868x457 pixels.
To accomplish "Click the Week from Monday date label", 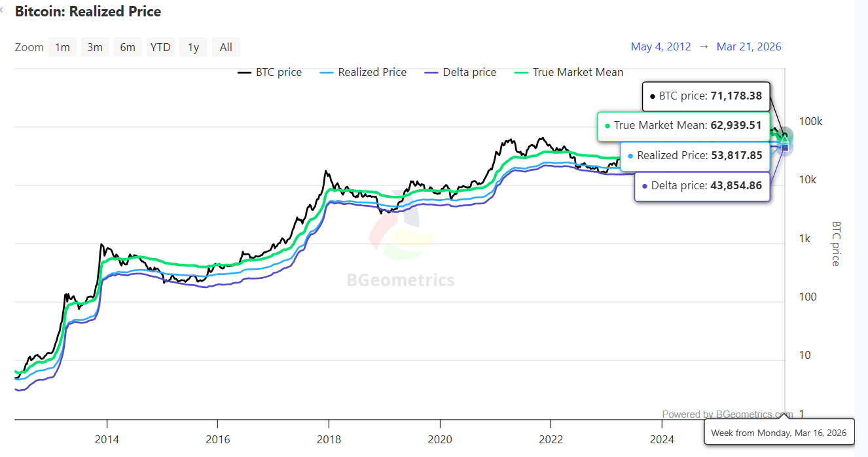I will point(778,433).
